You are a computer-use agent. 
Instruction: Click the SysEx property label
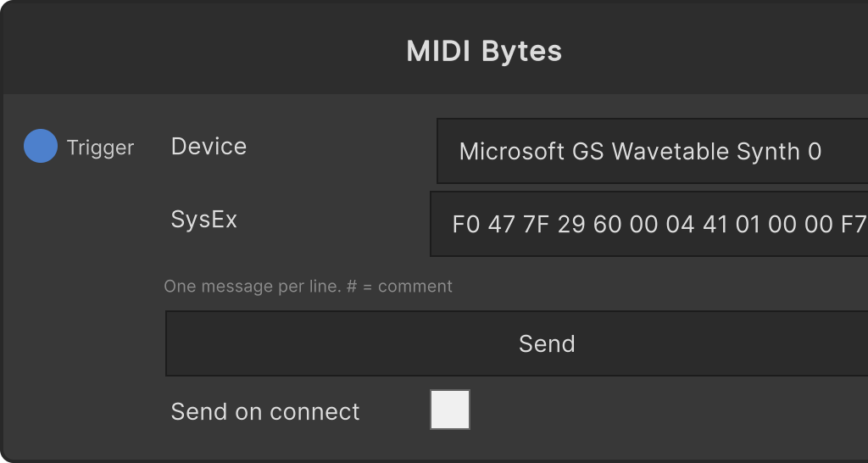pyautogui.click(x=203, y=220)
